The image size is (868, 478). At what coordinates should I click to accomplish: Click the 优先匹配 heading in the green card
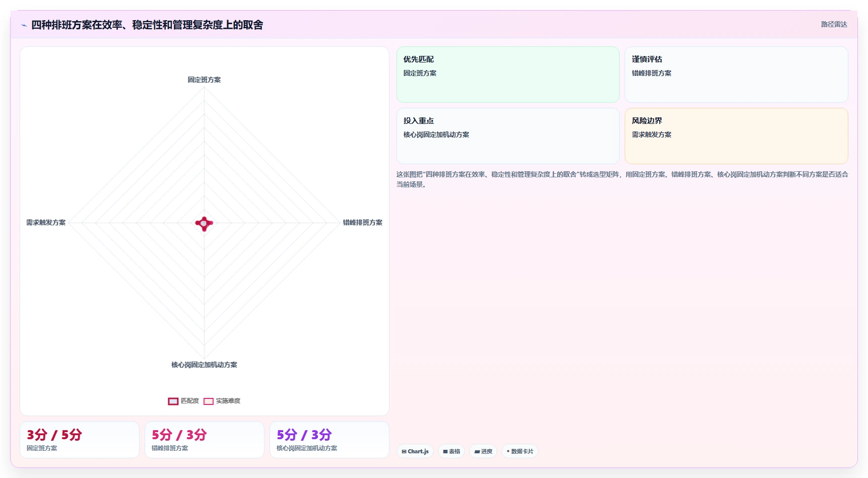tap(418, 59)
